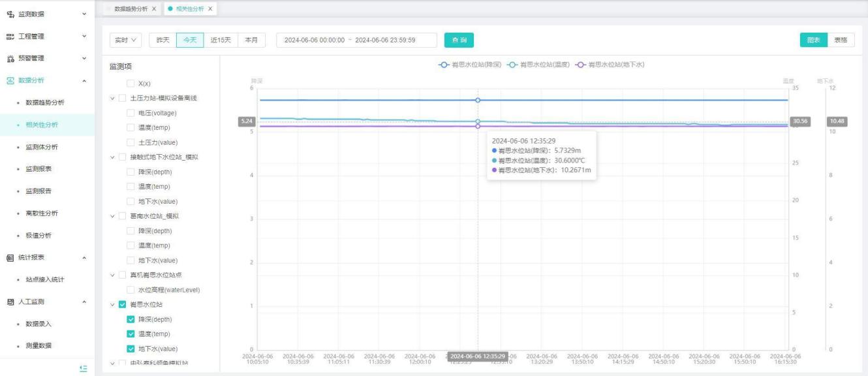Collapse the sidebar using the bottom fold icon
Image resolution: width=868 pixels, height=376 pixels.
[83, 368]
